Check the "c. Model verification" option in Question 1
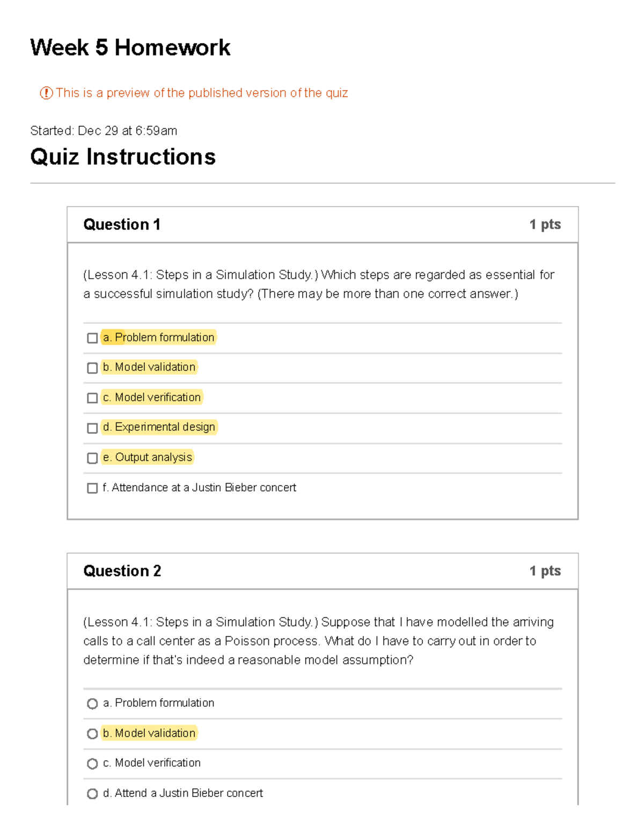644x834 pixels. tap(91, 397)
